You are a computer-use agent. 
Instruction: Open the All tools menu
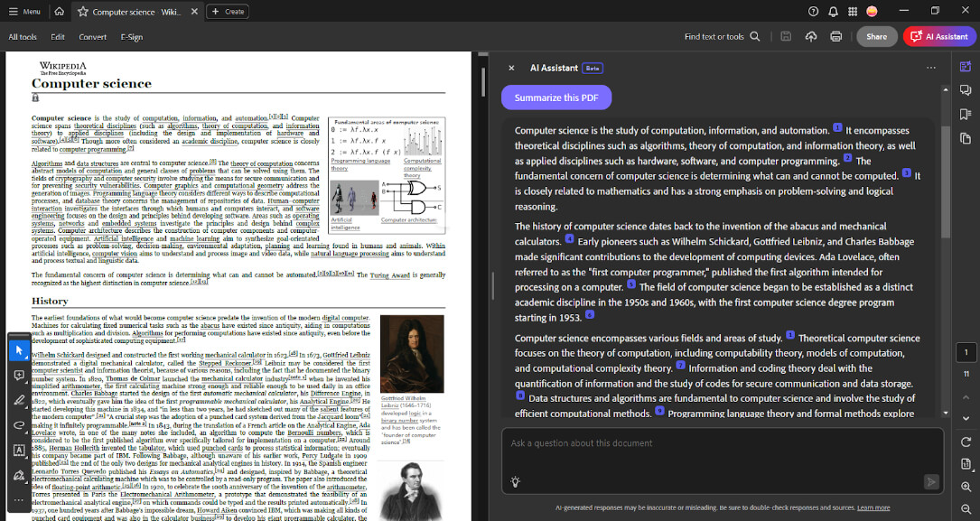[23, 37]
